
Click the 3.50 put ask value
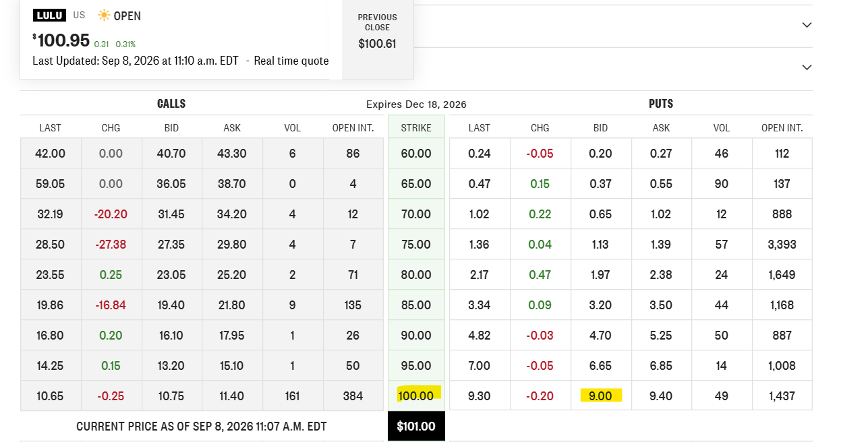[661, 305]
